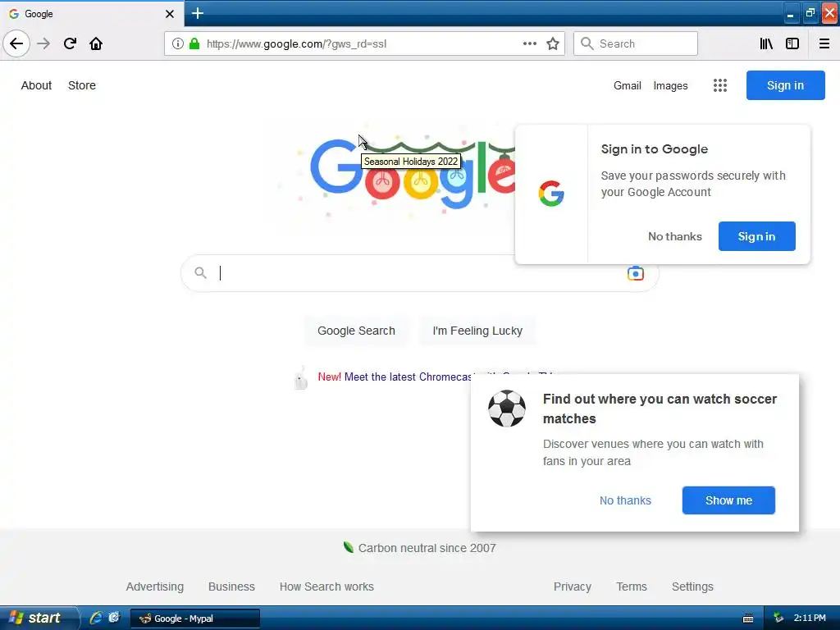Open Settings footer menu
Image resolution: width=840 pixels, height=630 pixels.
[692, 587]
